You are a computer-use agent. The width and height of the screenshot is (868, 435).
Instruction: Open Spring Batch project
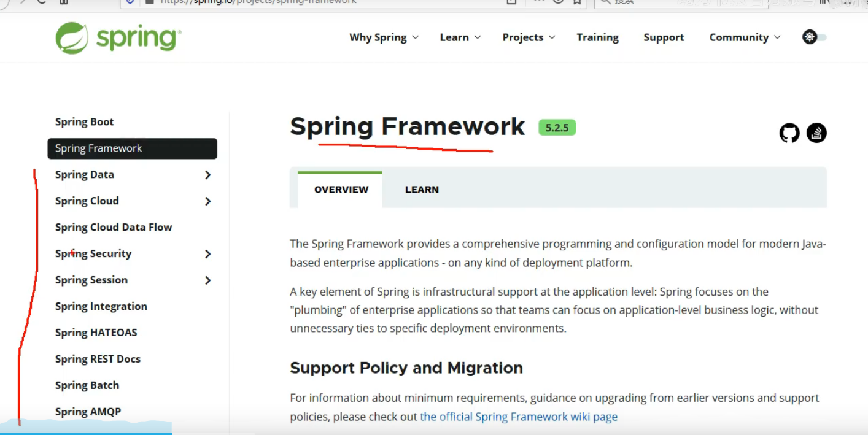coord(87,385)
